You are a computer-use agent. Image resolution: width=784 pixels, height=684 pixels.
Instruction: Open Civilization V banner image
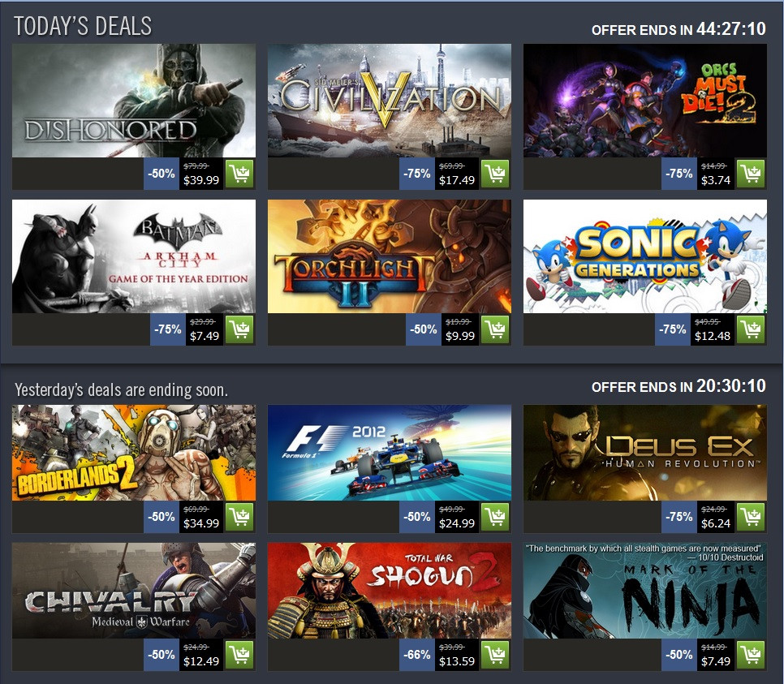point(390,101)
